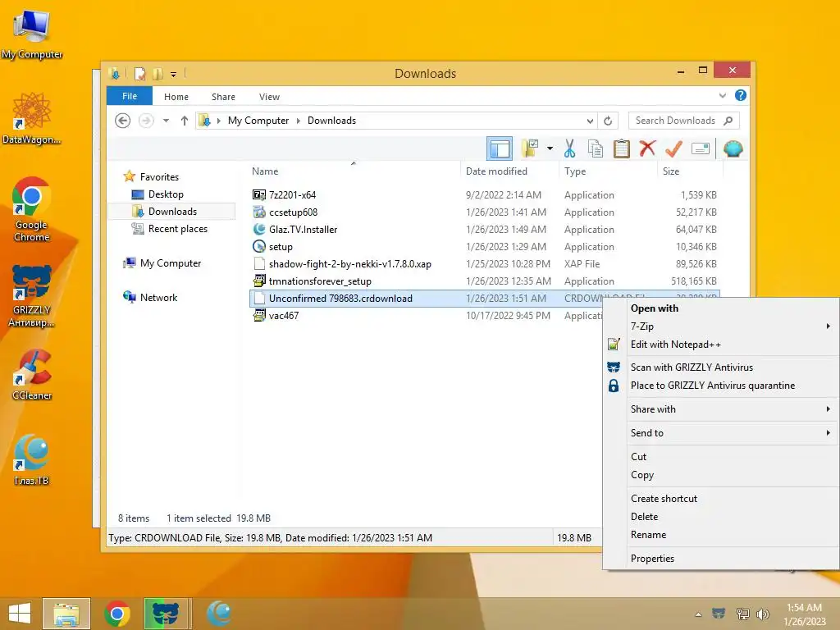840x630 pixels.
Task: Open the Quick Access Toolbar customize dropdown
Action: [174, 74]
